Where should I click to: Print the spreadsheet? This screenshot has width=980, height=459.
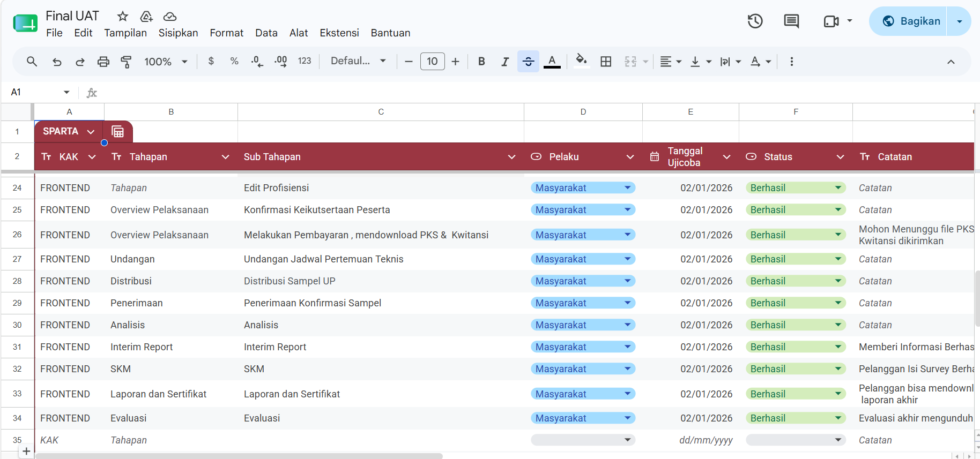[103, 62]
